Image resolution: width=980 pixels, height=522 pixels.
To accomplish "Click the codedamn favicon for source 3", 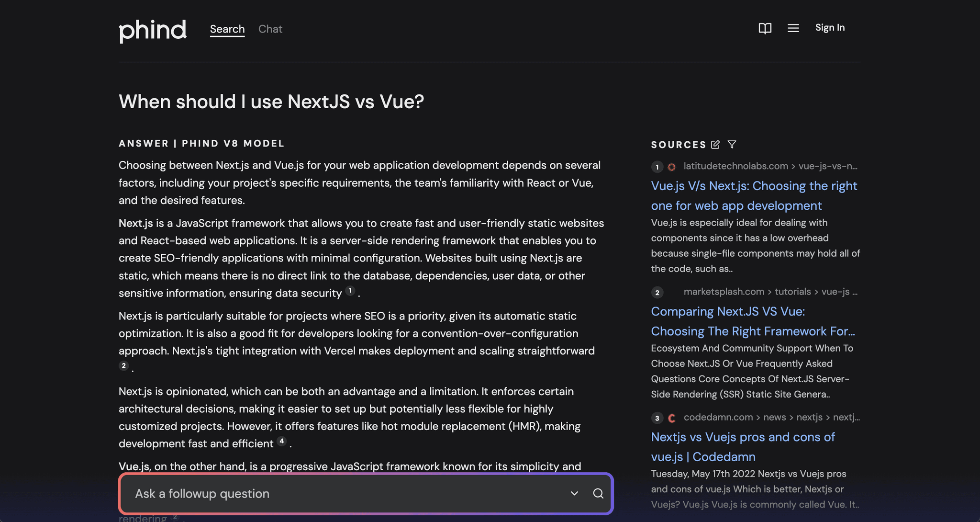I will click(x=671, y=418).
